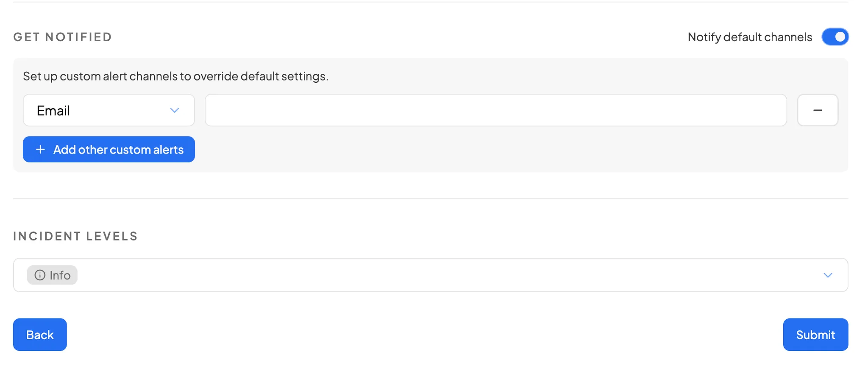
Task: Remove the Email alert row with minus button
Action: pyautogui.click(x=817, y=110)
